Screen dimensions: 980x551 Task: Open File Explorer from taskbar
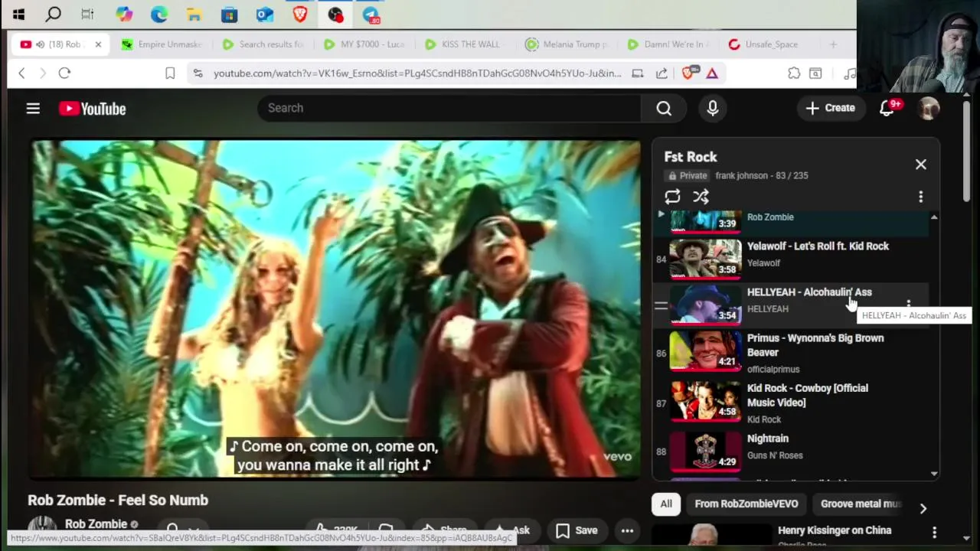click(x=194, y=14)
